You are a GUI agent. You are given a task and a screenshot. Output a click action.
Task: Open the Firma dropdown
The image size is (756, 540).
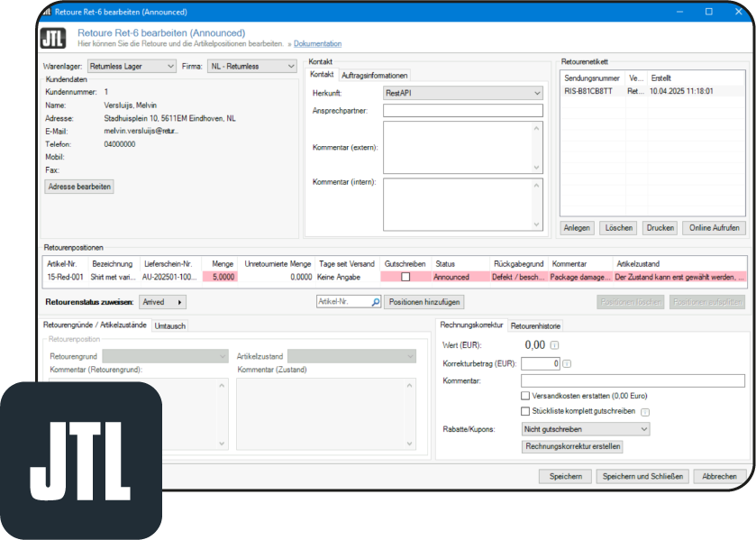click(x=252, y=66)
